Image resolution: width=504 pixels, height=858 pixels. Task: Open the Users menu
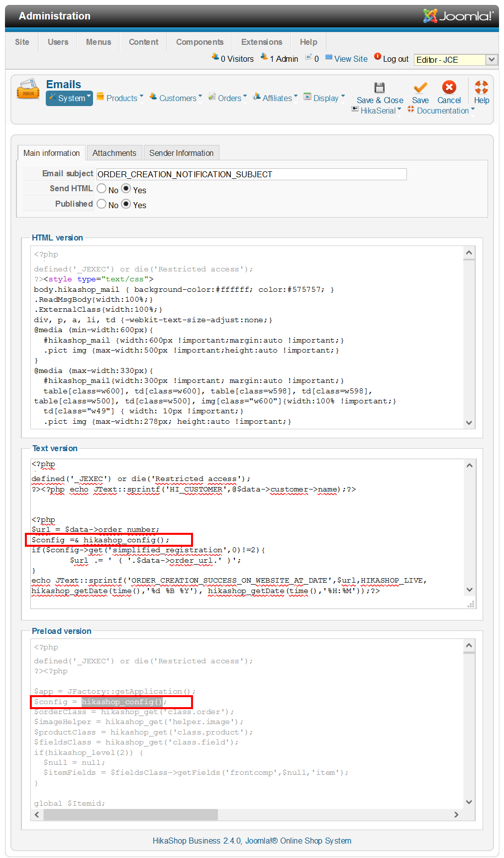58,42
